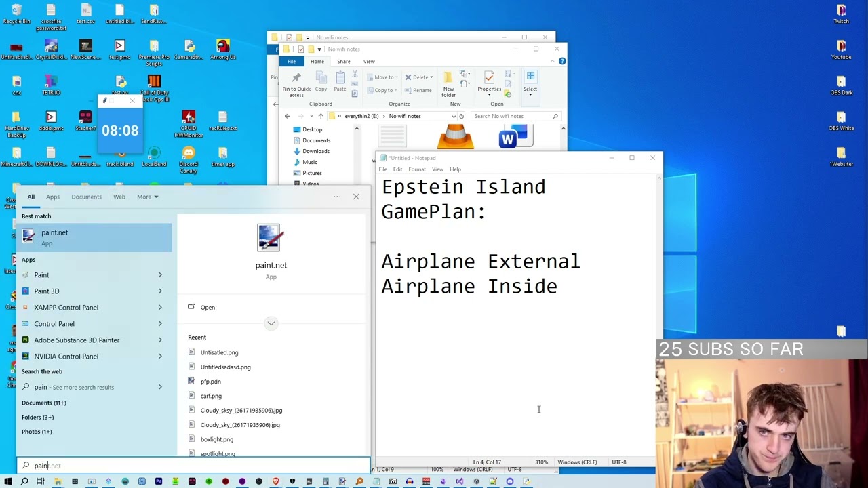Expand Paint app result options
This screenshot has height=488, width=868.
point(160,275)
